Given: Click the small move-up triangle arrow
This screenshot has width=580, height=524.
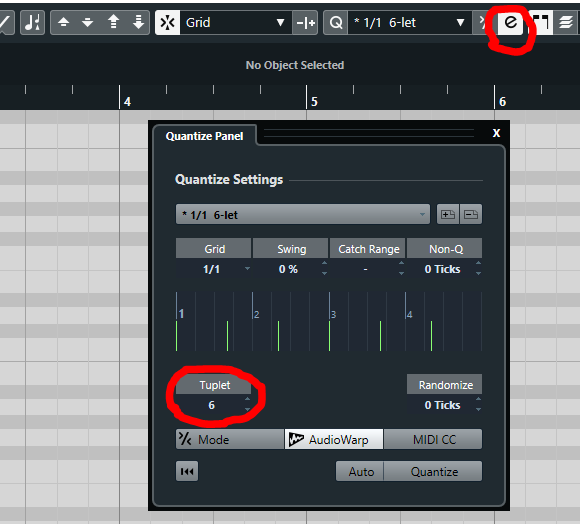Looking at the screenshot, I should 64,23.
